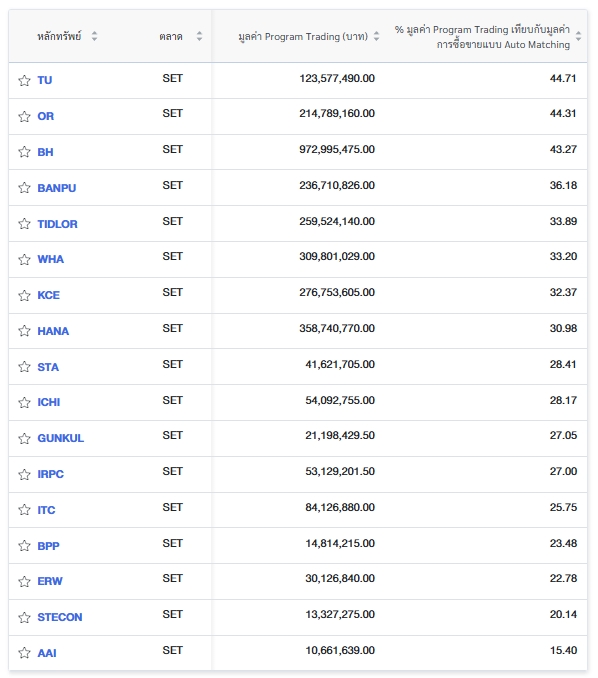Click the star next to HANA
598x678 pixels.
click(24, 331)
